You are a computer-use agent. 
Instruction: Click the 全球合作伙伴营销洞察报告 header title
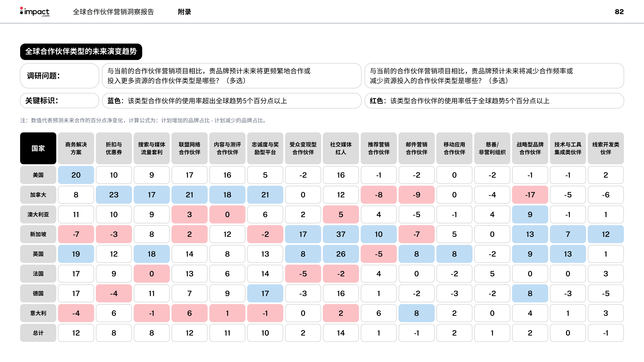tap(113, 12)
